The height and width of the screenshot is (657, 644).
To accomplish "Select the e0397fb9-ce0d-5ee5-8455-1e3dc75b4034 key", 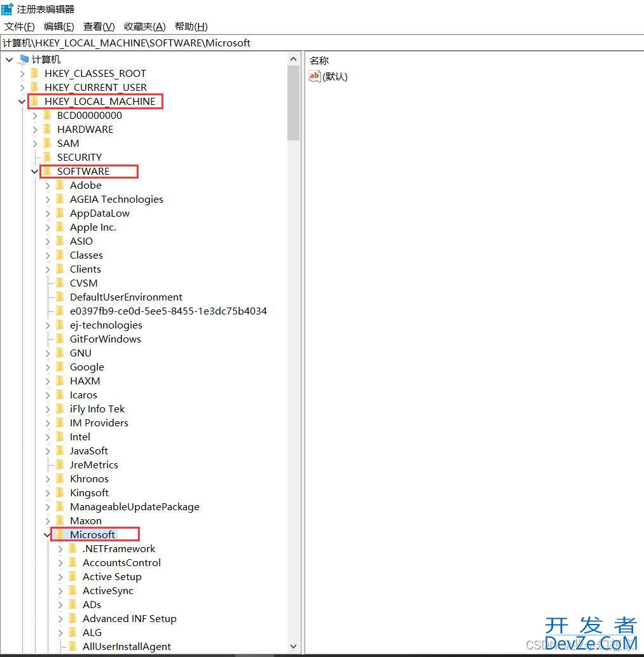I will pos(168,311).
